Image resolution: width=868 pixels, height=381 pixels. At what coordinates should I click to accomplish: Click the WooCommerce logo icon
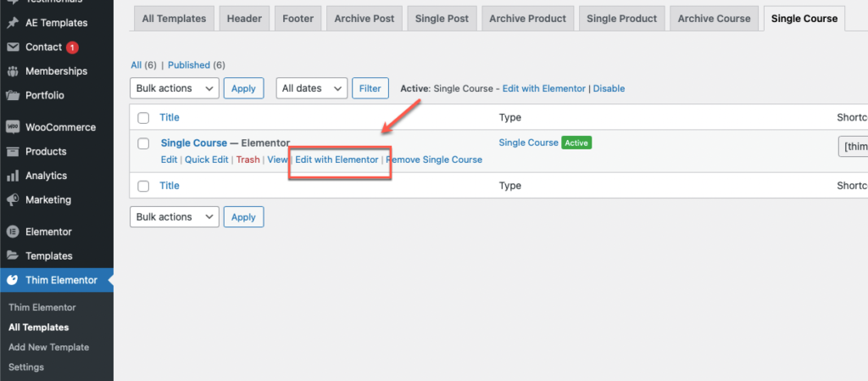click(12, 127)
